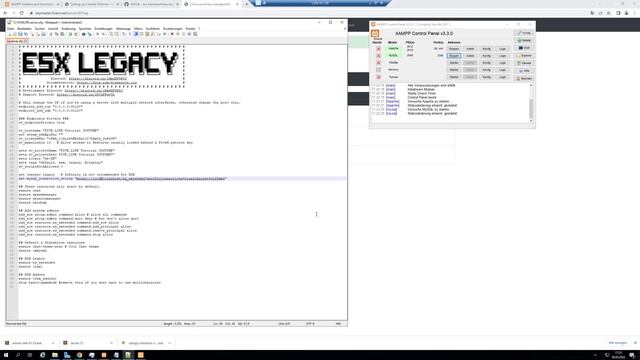This screenshot has width=640, height=360.
Task: Toggle the highlighted indent guide toolbar icon
Action: coord(136,34)
